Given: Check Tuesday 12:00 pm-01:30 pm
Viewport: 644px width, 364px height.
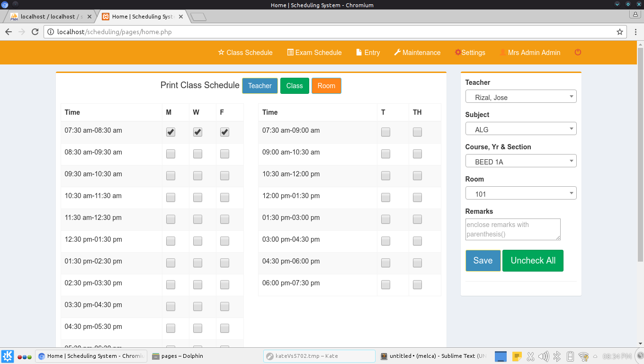Looking at the screenshot, I should point(385,198).
